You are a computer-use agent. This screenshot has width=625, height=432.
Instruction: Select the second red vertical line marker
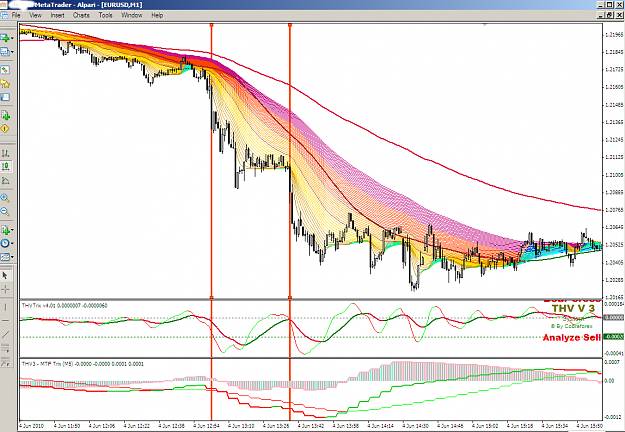[290, 159]
